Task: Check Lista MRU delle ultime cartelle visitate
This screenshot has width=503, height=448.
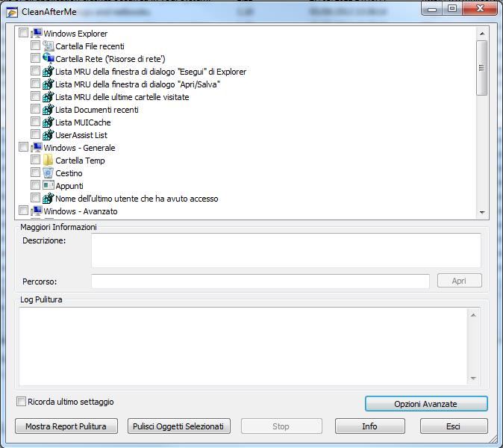Action: (x=35, y=96)
